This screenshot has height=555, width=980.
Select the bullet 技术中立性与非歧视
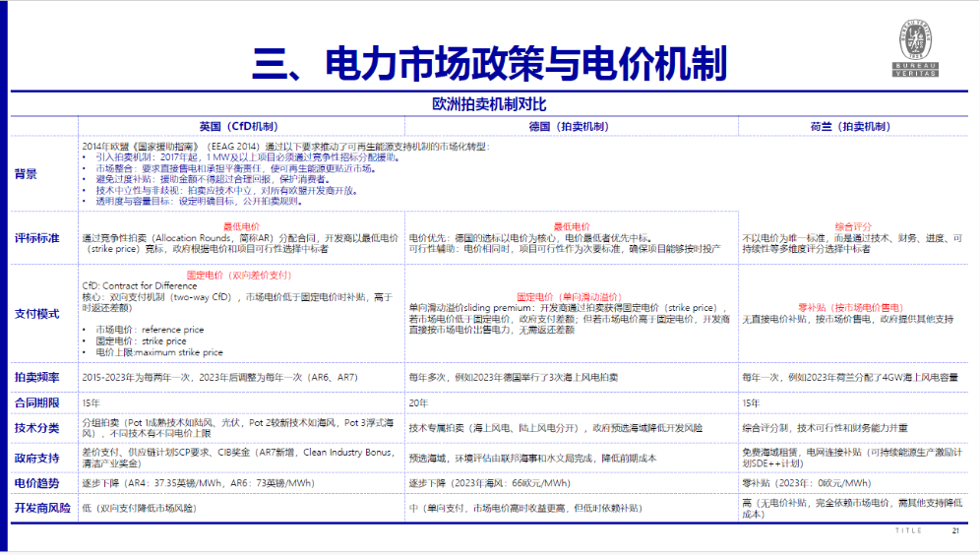click(x=226, y=190)
